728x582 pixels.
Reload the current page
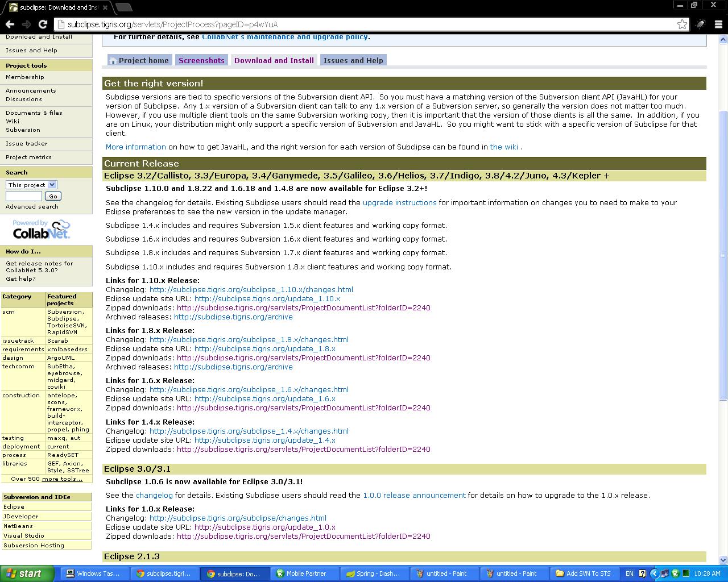(x=43, y=24)
